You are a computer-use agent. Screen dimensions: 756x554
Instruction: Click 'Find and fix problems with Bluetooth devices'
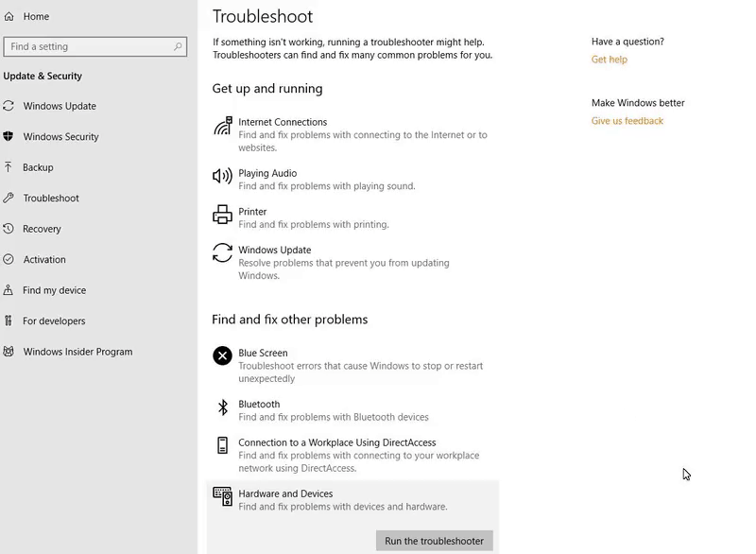[334, 417]
